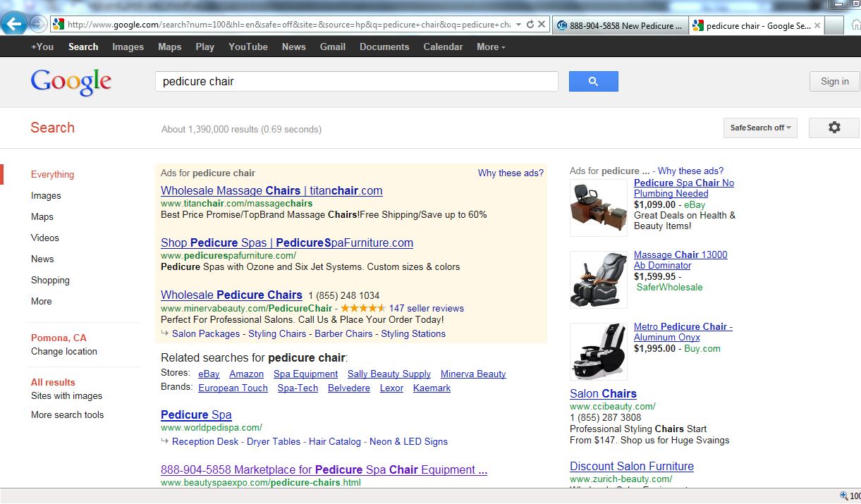861x504 pixels.
Task: Click the Google favicon in the address bar
Action: (59, 25)
